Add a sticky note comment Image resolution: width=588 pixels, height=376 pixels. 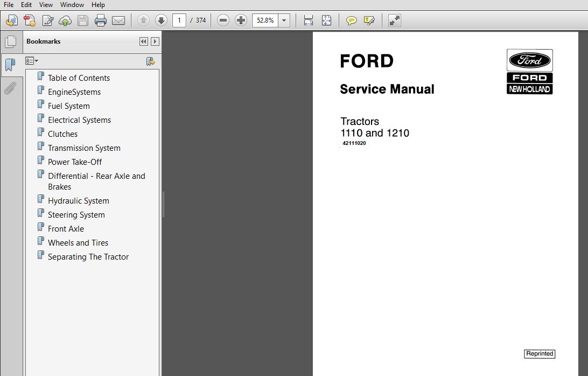(x=352, y=20)
